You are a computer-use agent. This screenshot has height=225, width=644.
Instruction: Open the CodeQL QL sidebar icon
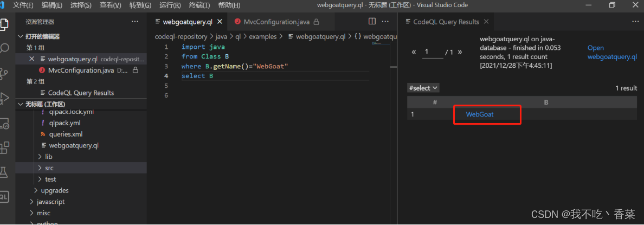pos(4,197)
